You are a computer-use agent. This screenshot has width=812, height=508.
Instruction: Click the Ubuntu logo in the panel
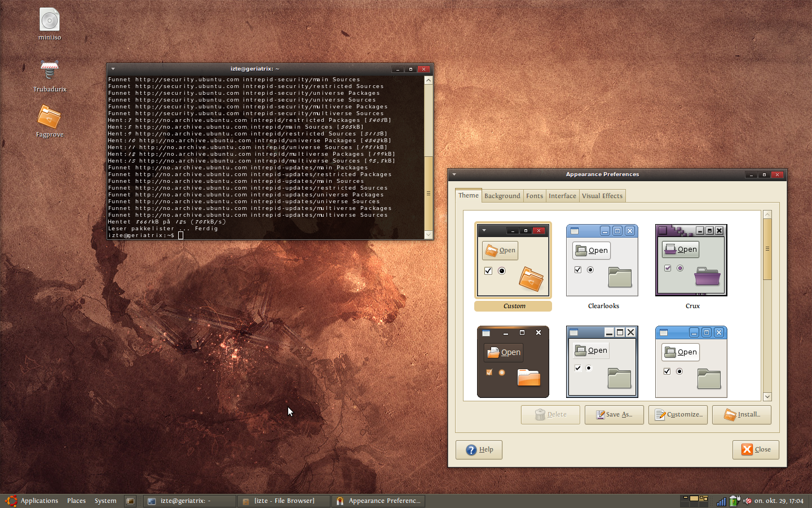click(x=11, y=501)
